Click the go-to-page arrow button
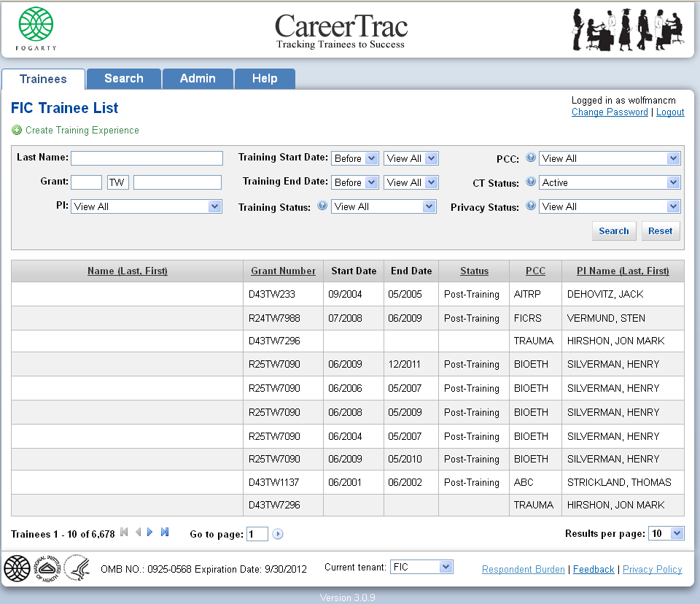 coord(278,534)
